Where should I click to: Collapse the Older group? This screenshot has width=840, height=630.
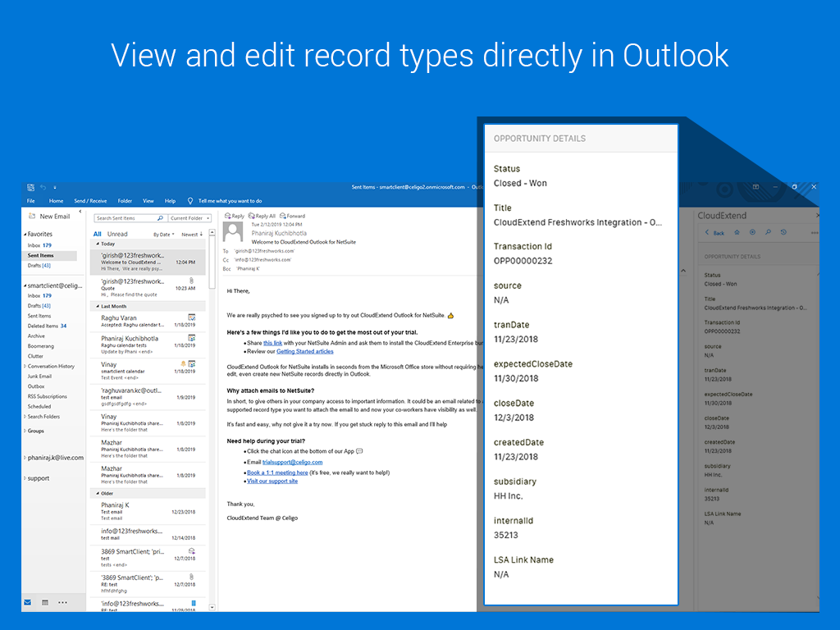98,493
